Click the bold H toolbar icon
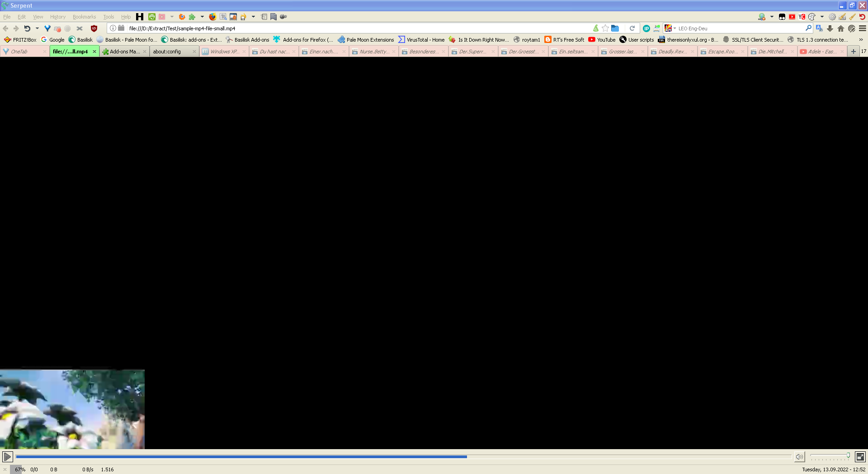The width and height of the screenshot is (868, 474). pyautogui.click(x=140, y=17)
